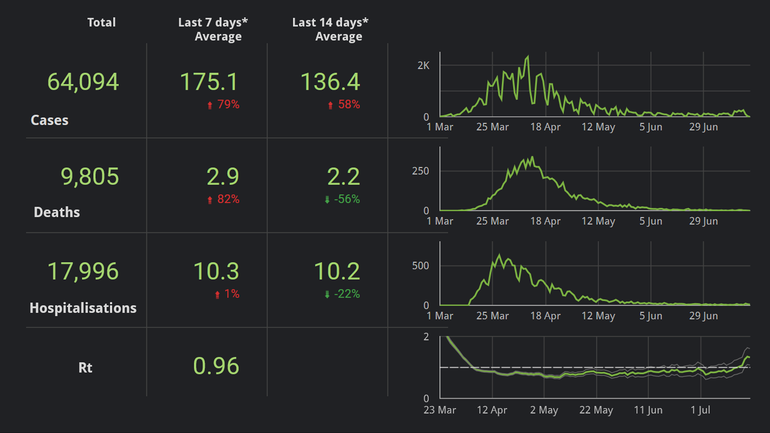770x433 pixels.
Task: Click the dashed threshold line in Rt chart
Action: pos(600,367)
